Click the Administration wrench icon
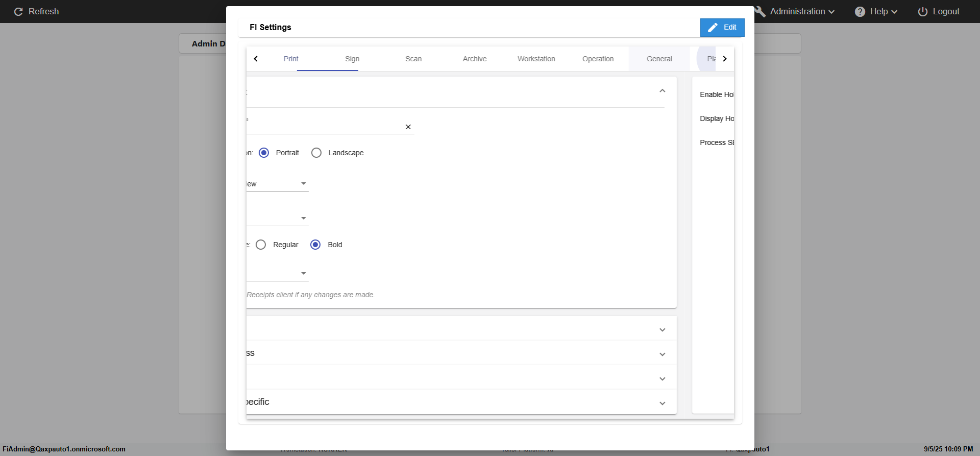Screen dimensions: 980x456 pos(761,12)
